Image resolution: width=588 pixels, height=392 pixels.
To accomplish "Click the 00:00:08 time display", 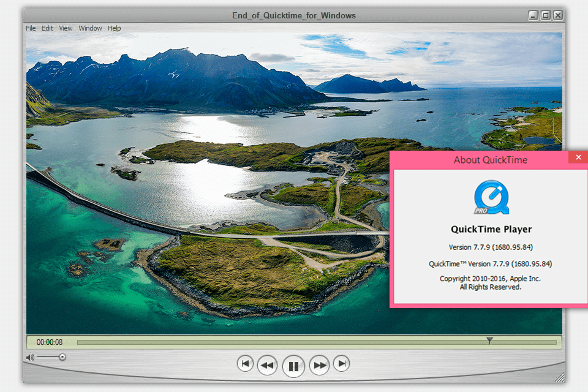I will coord(50,342).
